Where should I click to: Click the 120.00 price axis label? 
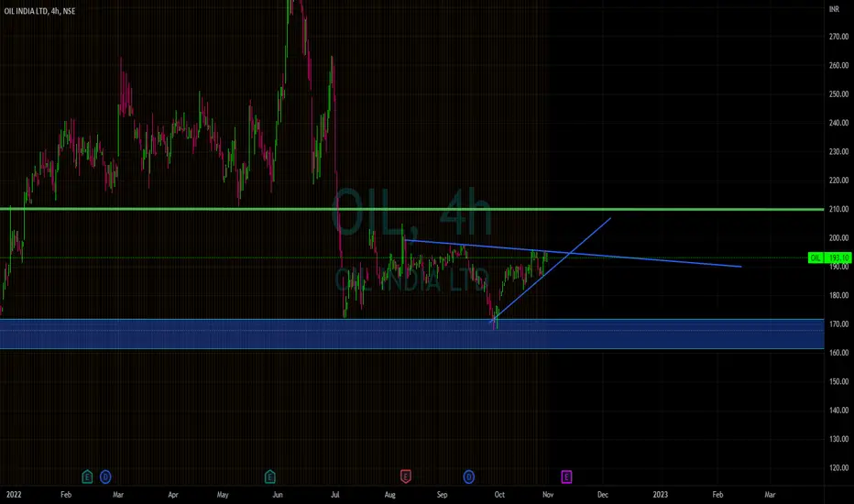pyautogui.click(x=838, y=467)
